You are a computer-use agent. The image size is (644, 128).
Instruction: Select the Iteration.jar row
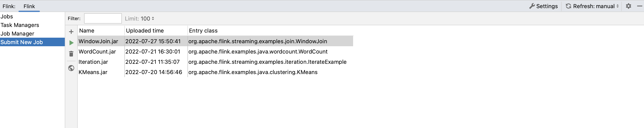click(93, 62)
